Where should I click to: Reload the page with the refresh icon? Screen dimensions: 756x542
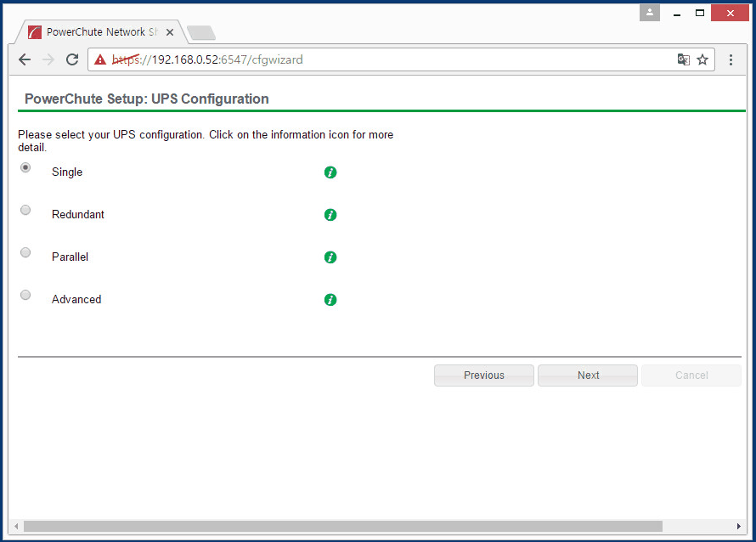72,59
